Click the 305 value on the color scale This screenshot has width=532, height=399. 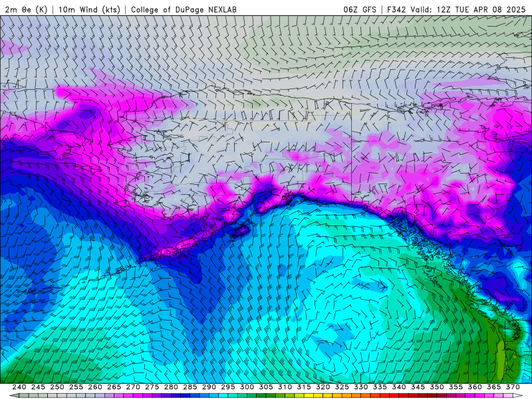point(266,387)
